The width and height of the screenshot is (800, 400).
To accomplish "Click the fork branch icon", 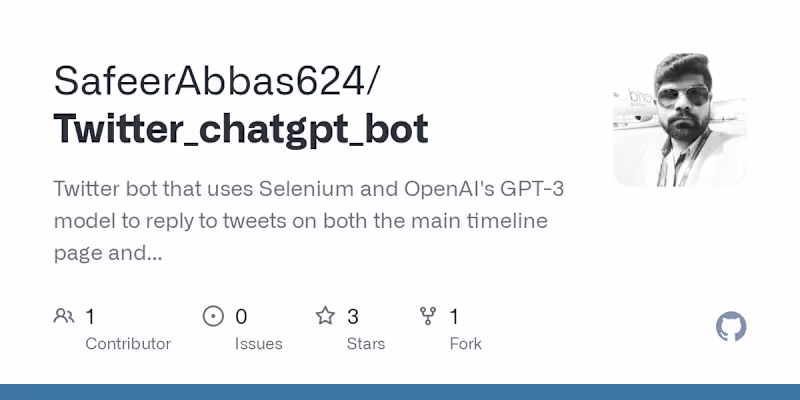I will 428,317.
